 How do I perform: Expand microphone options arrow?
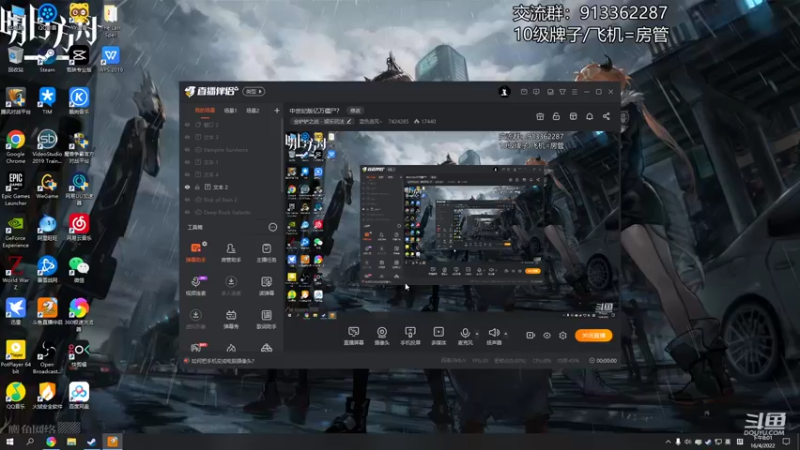point(477,334)
